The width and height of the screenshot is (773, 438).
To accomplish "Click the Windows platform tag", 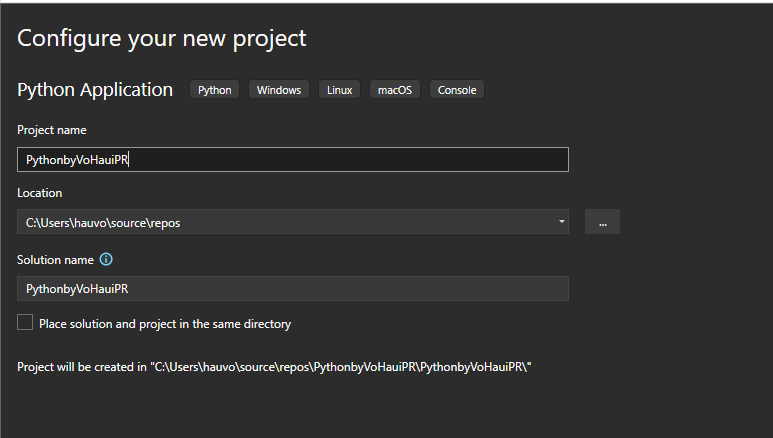I will [279, 90].
